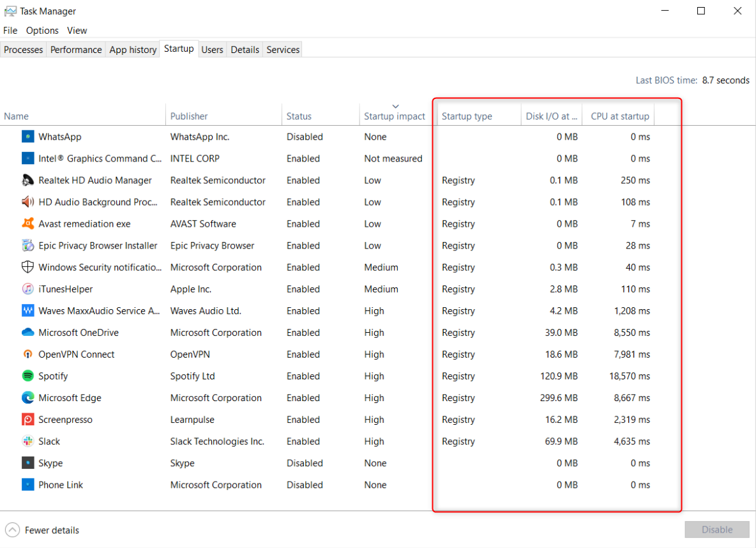
Task: Click the 39.0 MB disk I/O value
Action: pyautogui.click(x=561, y=332)
